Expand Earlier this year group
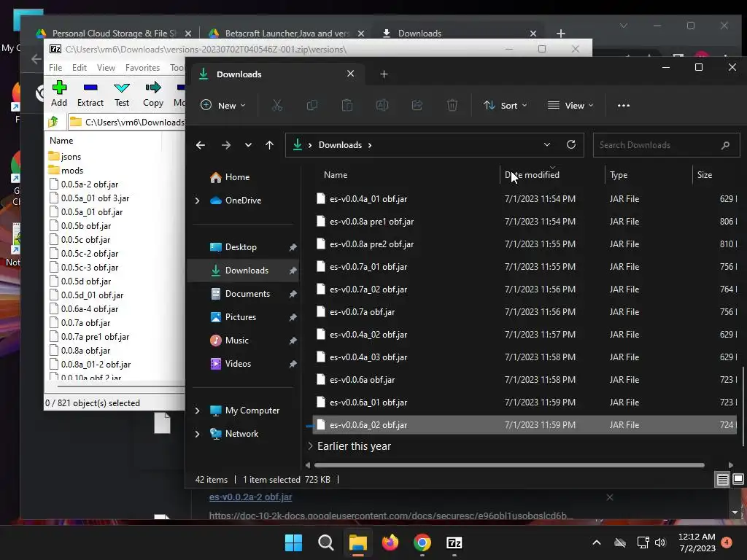 click(x=310, y=446)
